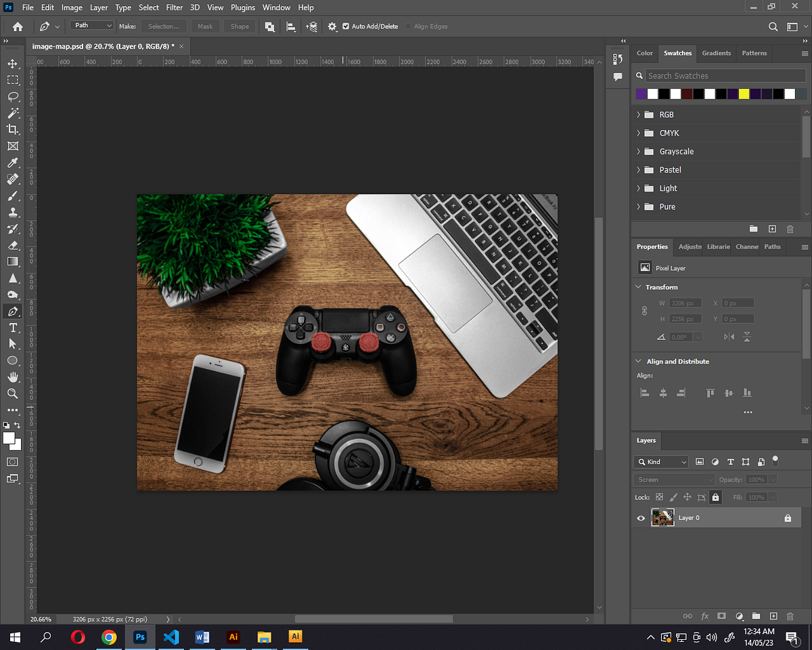Open the Filter menu
The image size is (812, 650).
[174, 7]
